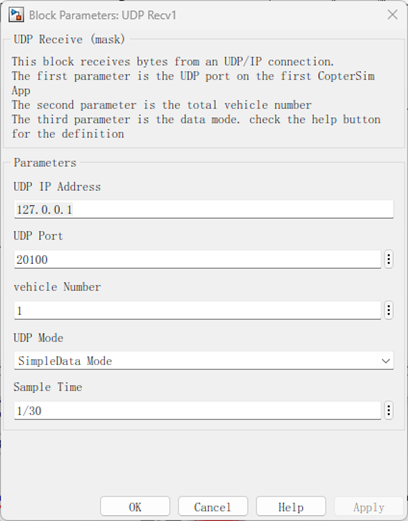Click the Sample Time label text
The height and width of the screenshot is (521, 408).
(x=48, y=387)
